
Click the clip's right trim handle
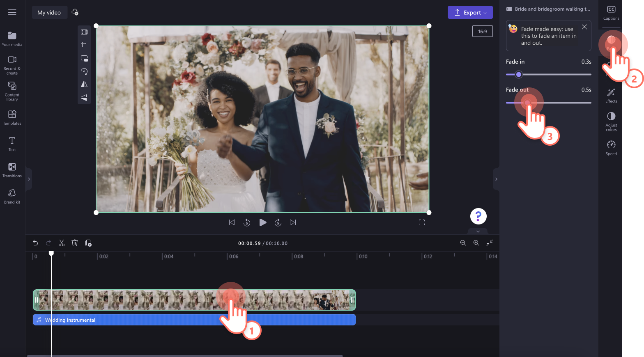click(352, 300)
